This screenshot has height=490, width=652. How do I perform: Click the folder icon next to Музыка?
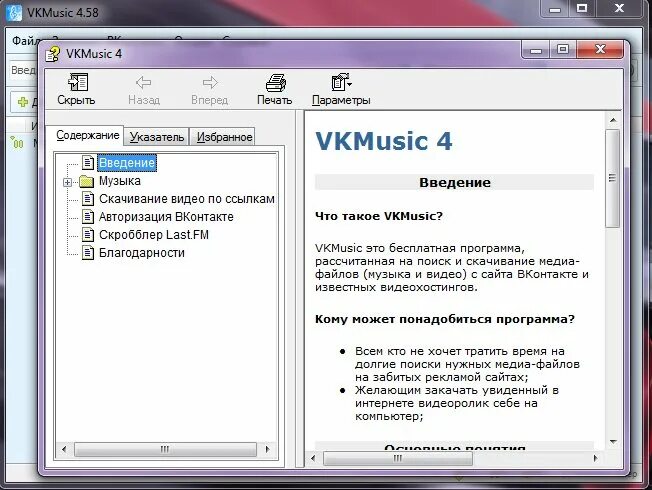[86, 181]
